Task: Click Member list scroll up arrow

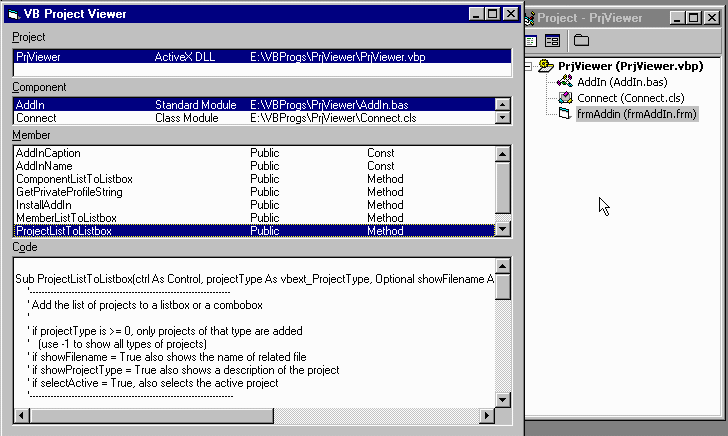Action: click(503, 154)
